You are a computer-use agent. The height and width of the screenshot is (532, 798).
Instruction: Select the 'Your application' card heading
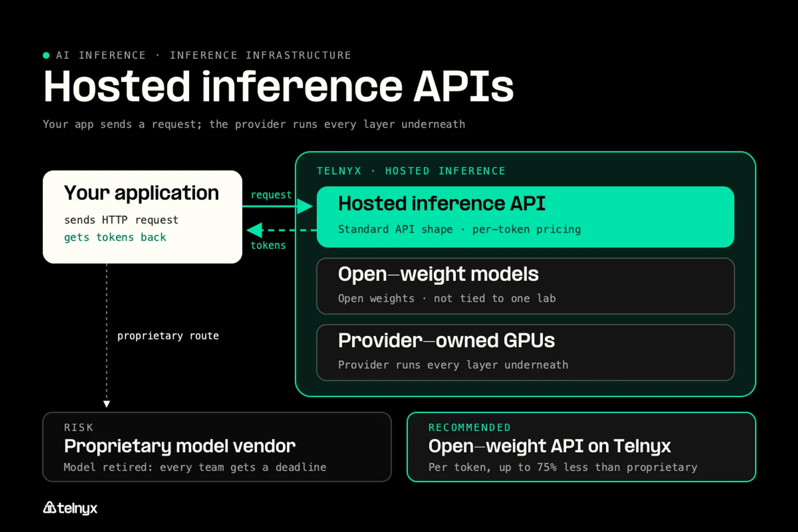141,193
